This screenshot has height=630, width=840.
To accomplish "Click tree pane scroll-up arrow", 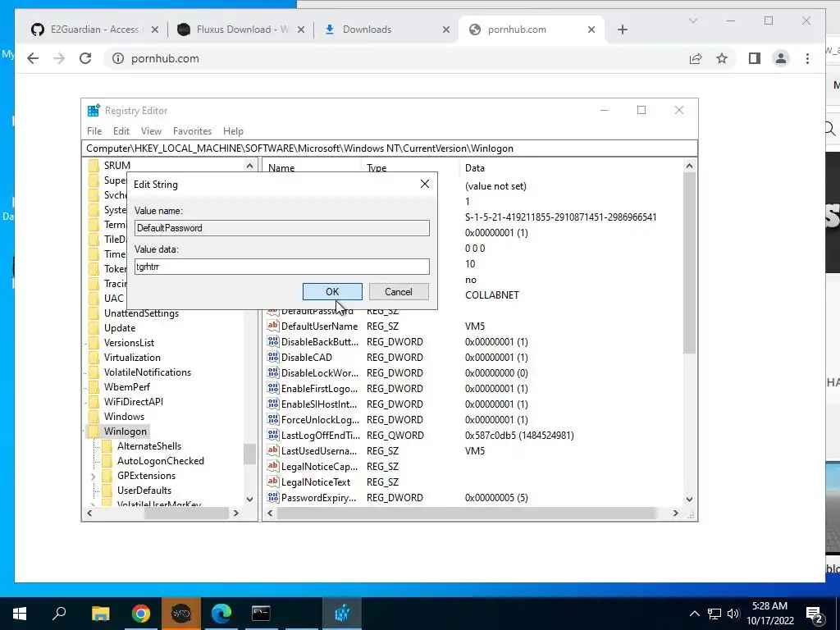I will click(249, 166).
